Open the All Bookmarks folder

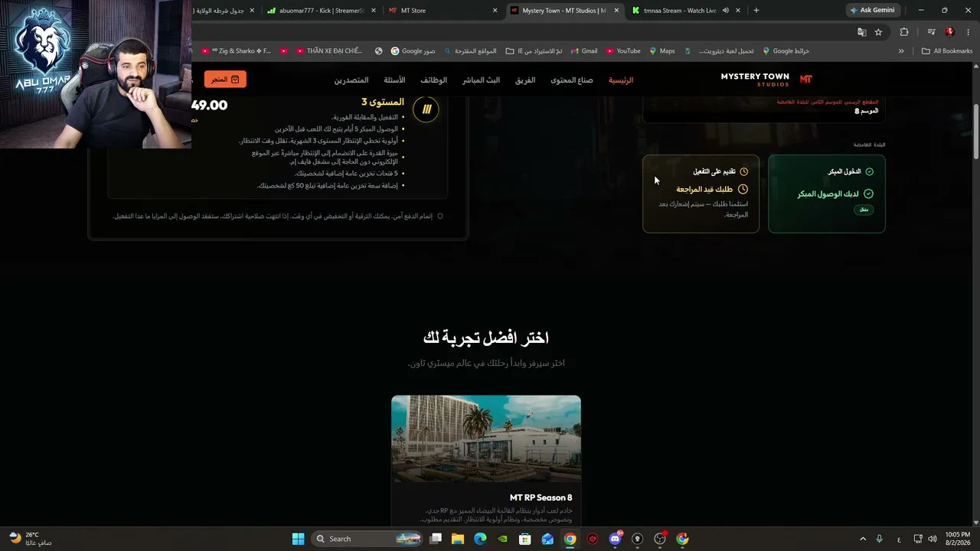(947, 51)
